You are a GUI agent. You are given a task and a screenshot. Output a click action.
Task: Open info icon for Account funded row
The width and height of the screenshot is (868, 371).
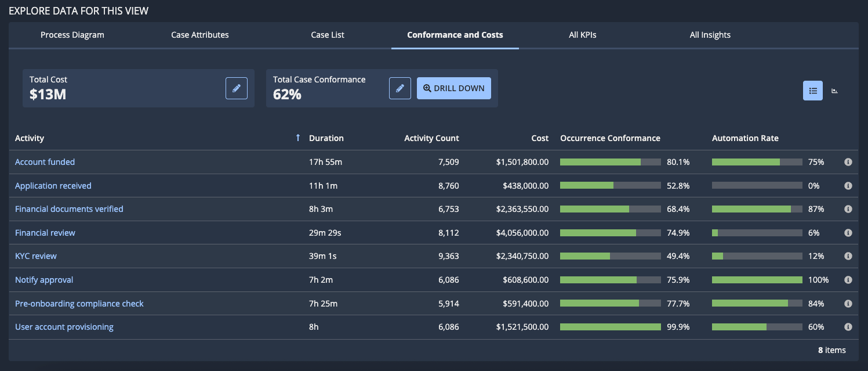point(848,162)
